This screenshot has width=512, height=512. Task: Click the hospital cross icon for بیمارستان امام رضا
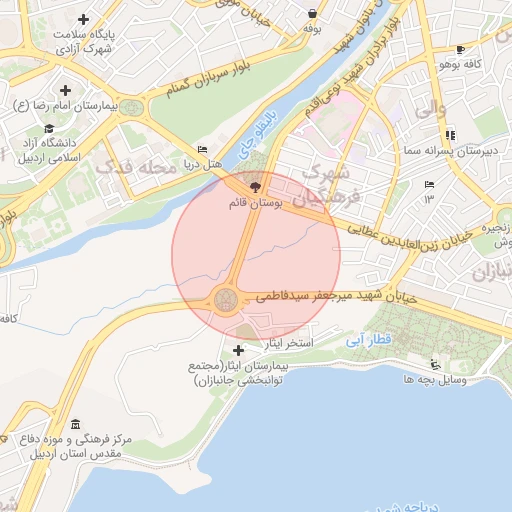[65, 90]
